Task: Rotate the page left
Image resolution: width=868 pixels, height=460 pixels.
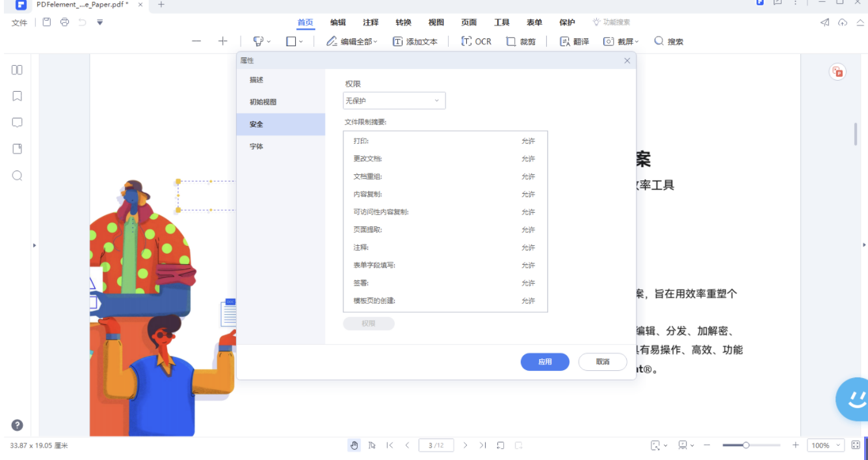Action: [x=500, y=445]
